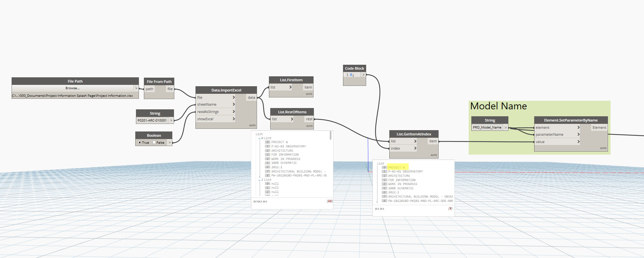Click the showExcel port label
This screenshot has width=644, height=258.
coord(205,119)
